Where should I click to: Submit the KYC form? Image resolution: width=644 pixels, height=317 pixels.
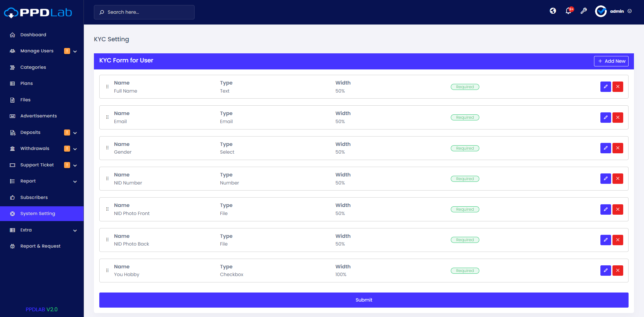(x=364, y=300)
